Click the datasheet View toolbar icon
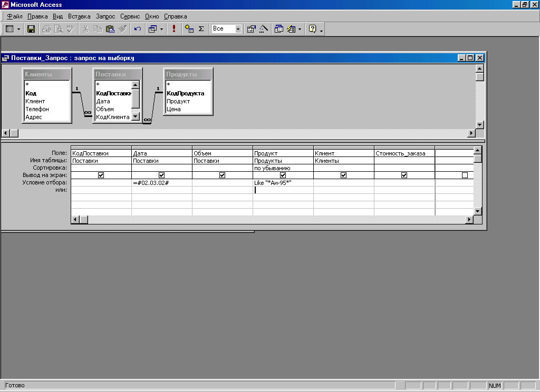The image size is (540, 392). 10,29
